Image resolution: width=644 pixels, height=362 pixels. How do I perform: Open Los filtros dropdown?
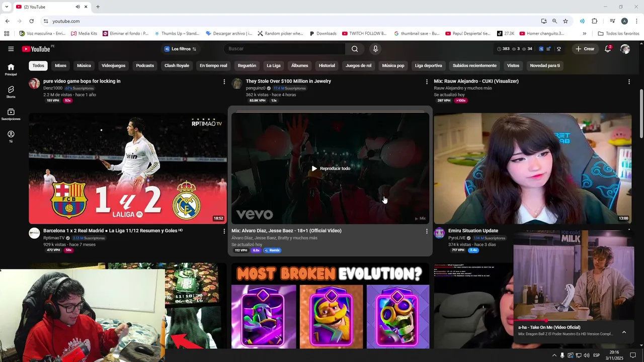180,49
